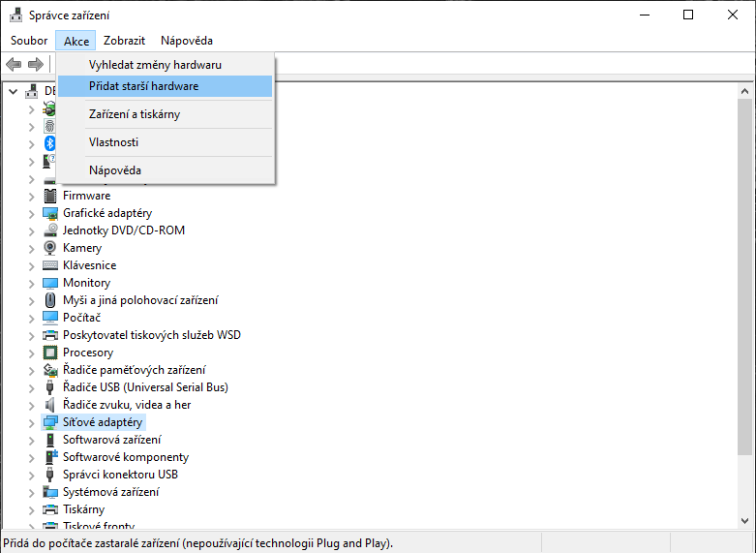Click the Poskytovatel tiskových služeb WSD icon
This screenshot has width=756, height=553.
tap(50, 335)
